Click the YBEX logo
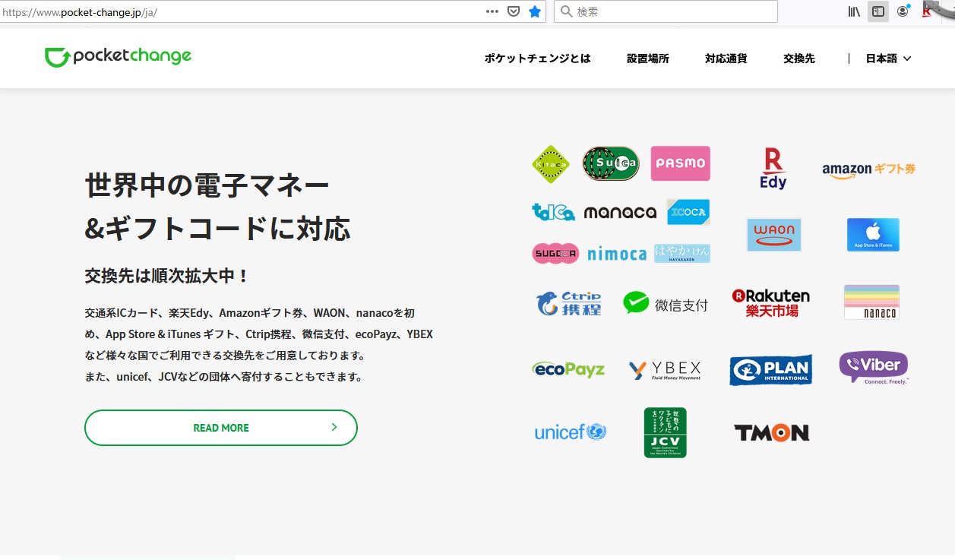This screenshot has height=560, width=955. coord(665,370)
